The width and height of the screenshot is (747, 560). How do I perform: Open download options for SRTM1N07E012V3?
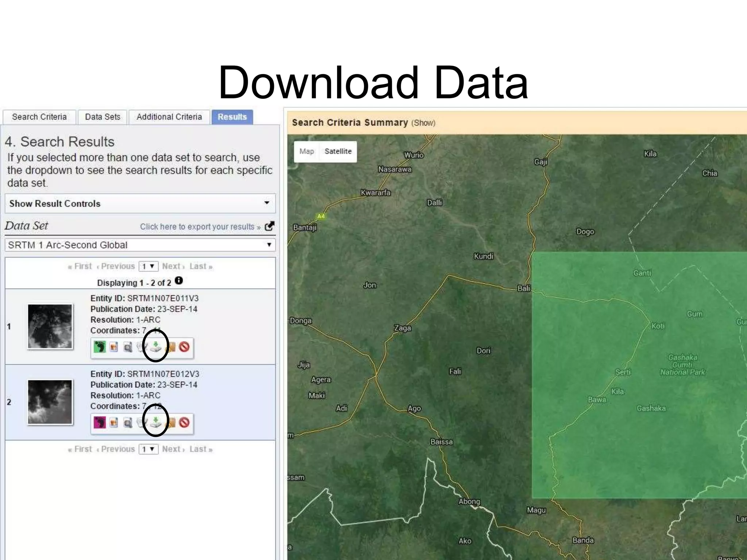click(156, 423)
